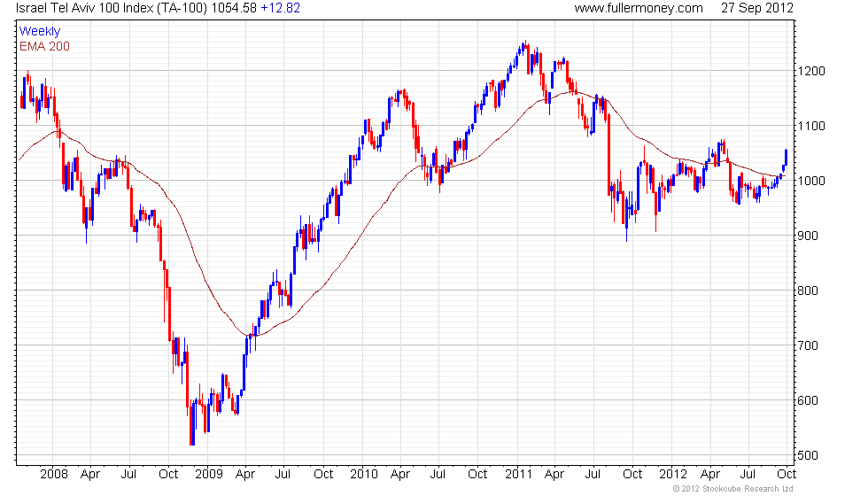Click the 500 price axis label
868x496 pixels.
pyautogui.click(x=808, y=455)
